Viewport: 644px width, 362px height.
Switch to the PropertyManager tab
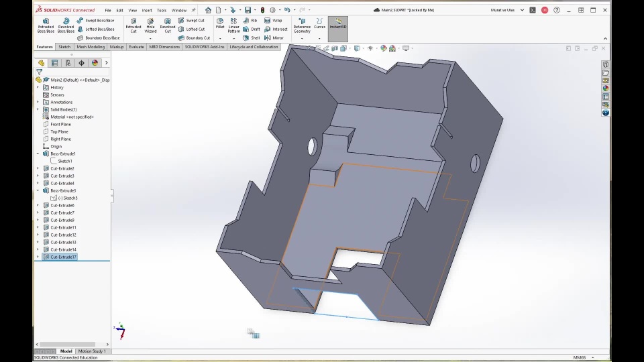click(x=54, y=63)
